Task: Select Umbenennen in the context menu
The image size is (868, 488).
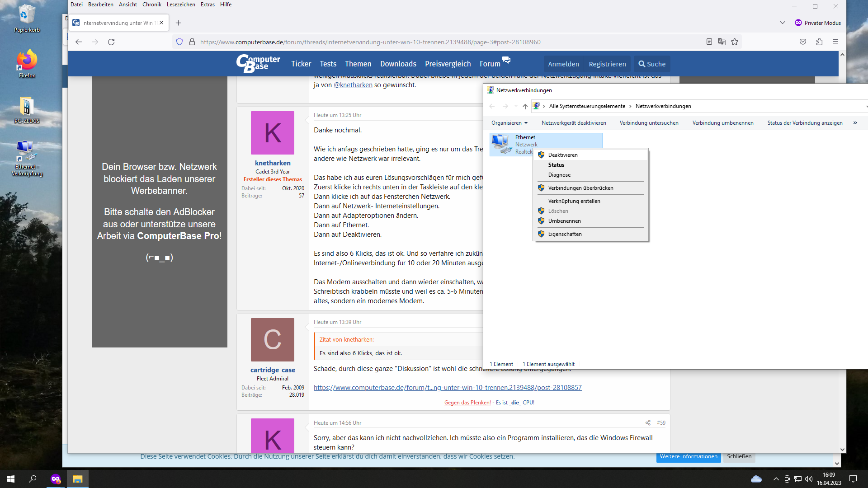Action: point(591,221)
